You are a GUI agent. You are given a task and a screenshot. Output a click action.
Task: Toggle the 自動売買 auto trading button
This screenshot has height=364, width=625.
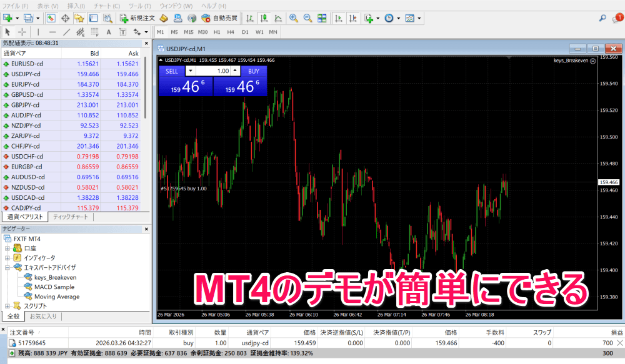click(219, 18)
